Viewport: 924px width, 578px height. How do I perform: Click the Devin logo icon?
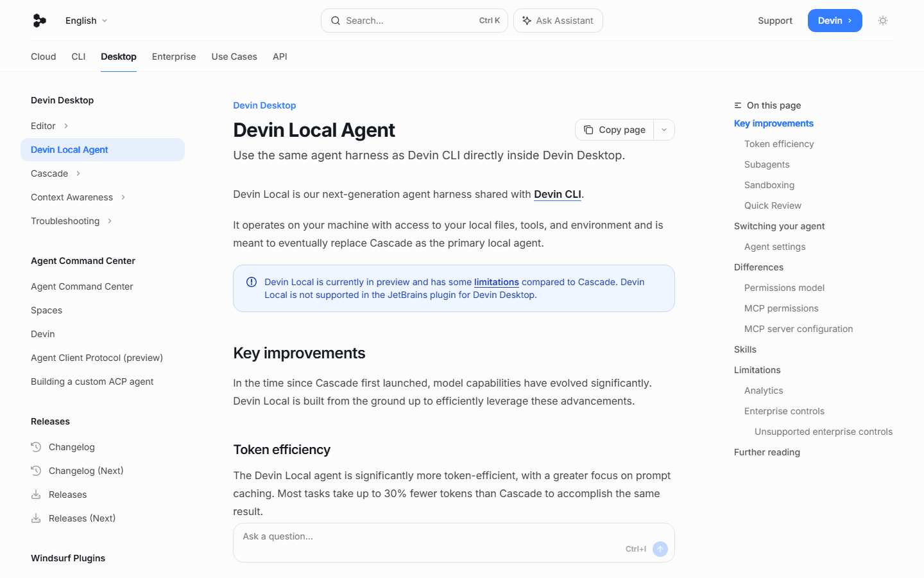click(40, 21)
